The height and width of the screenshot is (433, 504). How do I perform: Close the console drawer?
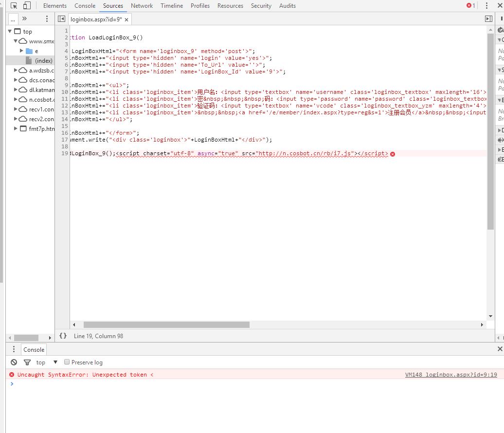(500, 349)
